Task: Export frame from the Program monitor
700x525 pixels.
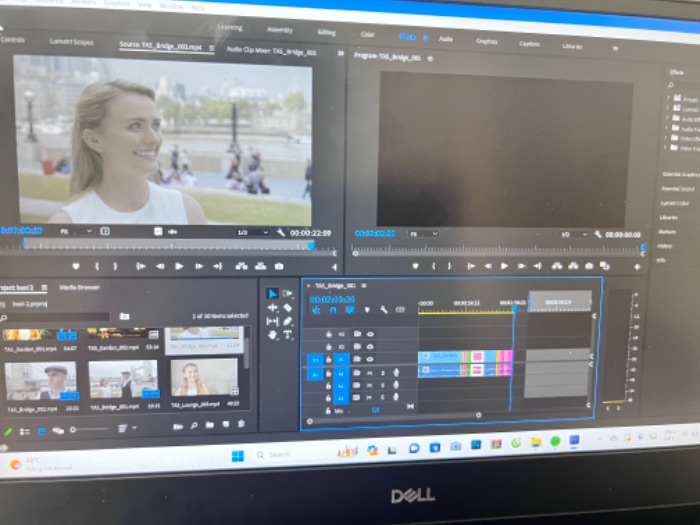Action: pos(589,266)
